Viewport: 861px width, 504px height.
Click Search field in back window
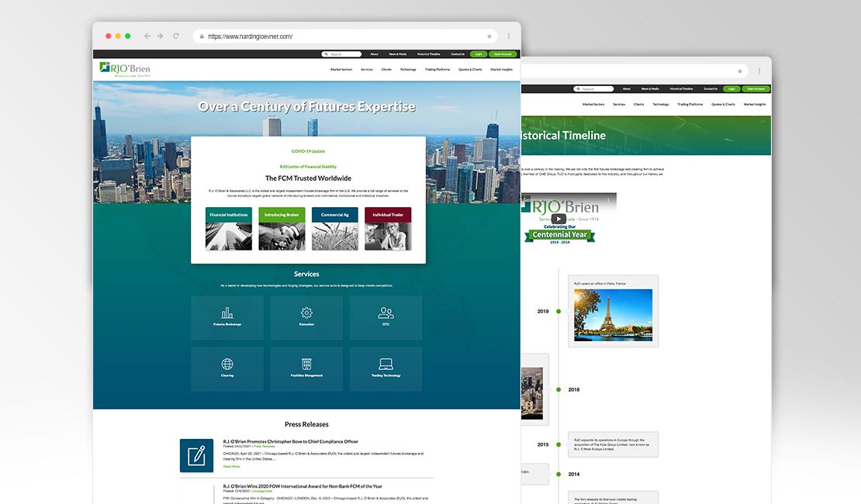coord(593,88)
